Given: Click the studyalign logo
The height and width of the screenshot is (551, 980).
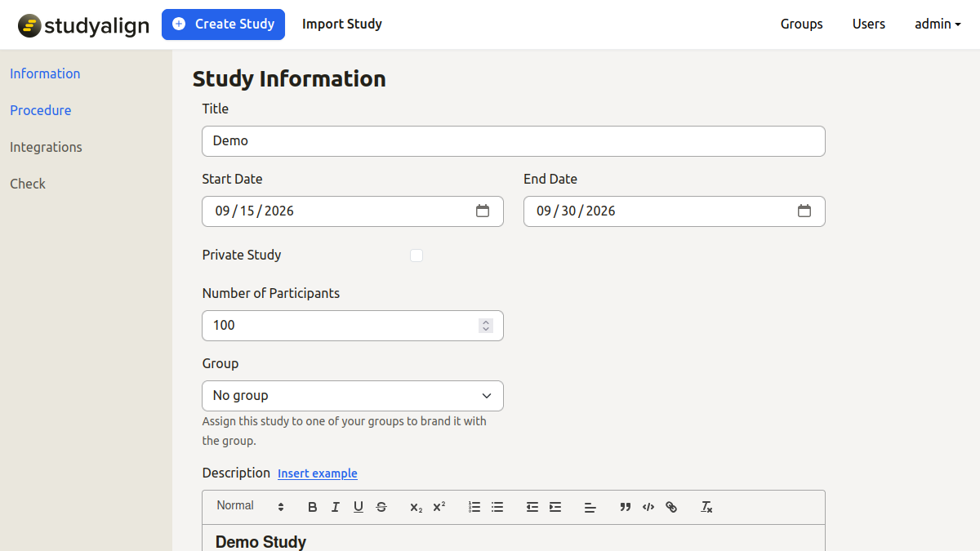Looking at the screenshot, I should click(83, 25).
